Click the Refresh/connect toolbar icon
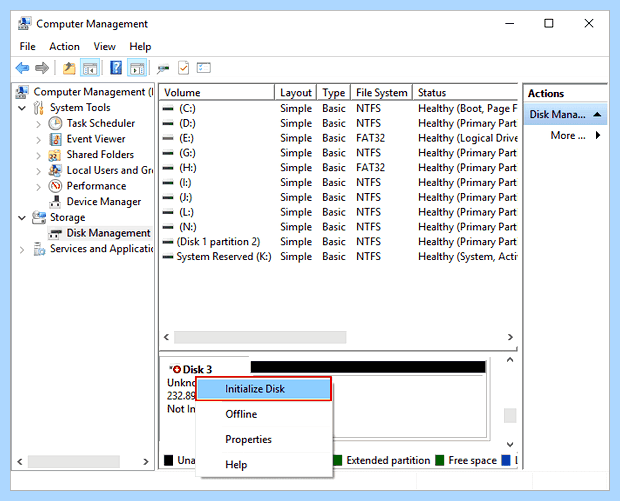The height and width of the screenshot is (501, 620). (x=163, y=68)
